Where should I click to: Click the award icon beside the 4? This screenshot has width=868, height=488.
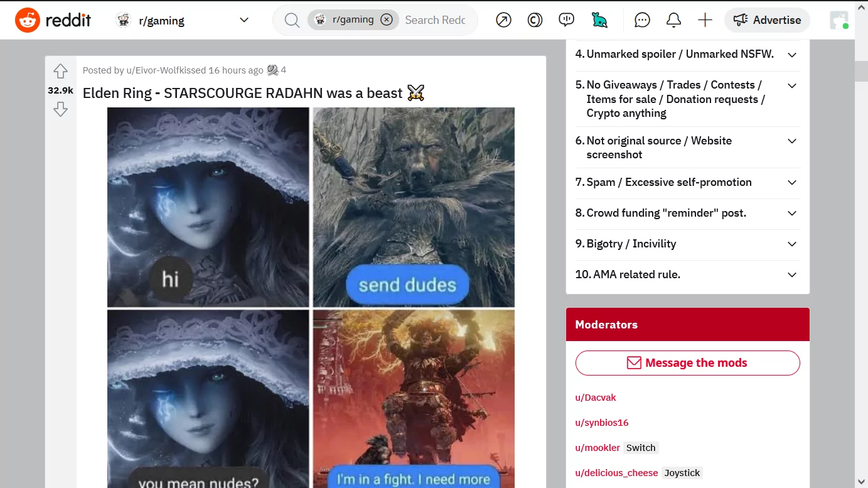coord(272,70)
